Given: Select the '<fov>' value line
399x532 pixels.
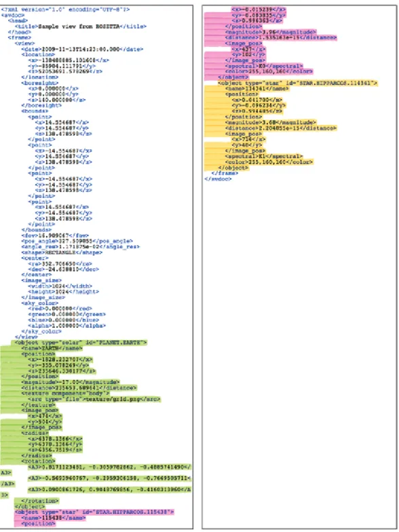Looking at the screenshot, I should [x=55, y=235].
